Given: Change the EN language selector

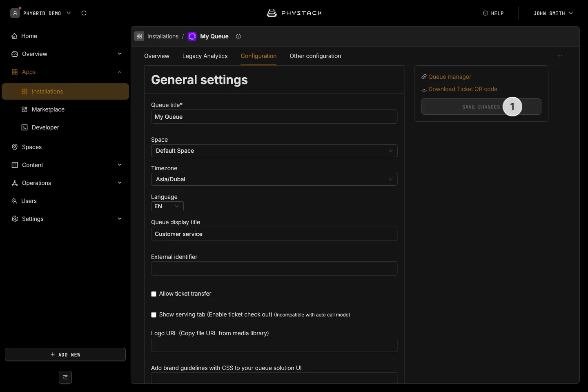Looking at the screenshot, I should [167, 206].
